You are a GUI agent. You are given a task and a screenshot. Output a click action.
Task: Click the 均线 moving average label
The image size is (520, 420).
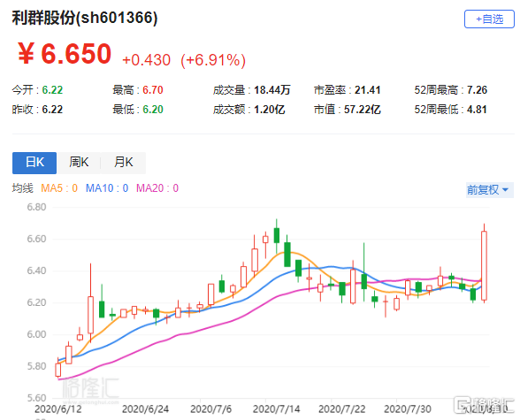pyautogui.click(x=23, y=188)
